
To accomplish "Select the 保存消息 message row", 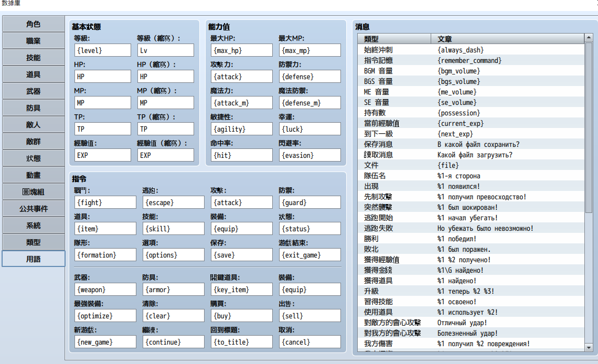I will point(471,144).
